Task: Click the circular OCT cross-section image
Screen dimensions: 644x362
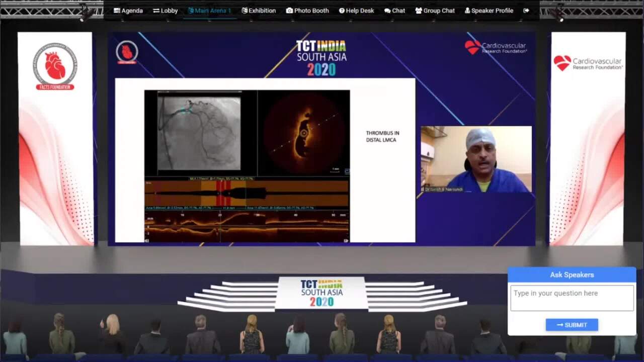Action: [304, 133]
